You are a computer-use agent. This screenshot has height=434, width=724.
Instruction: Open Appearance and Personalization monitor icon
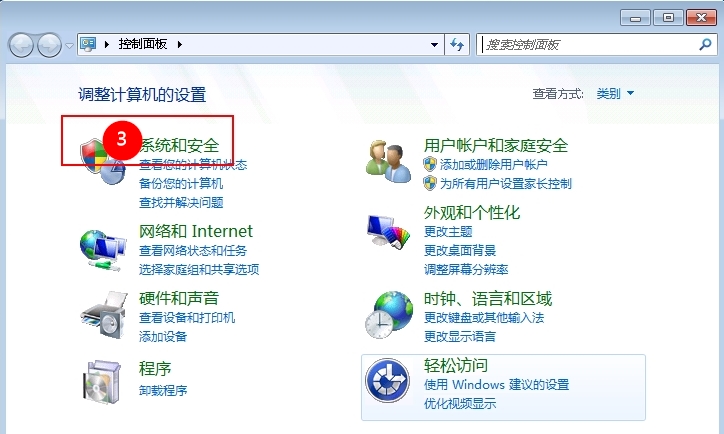pos(388,232)
